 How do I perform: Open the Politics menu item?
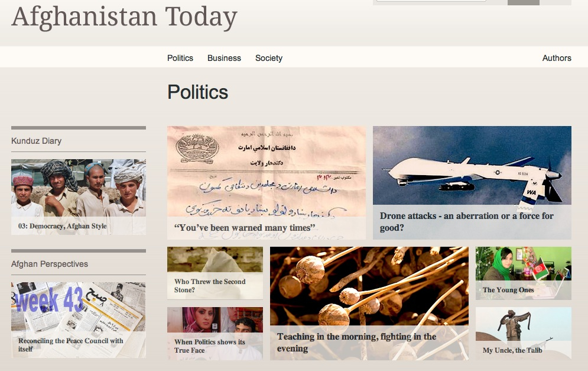point(180,58)
